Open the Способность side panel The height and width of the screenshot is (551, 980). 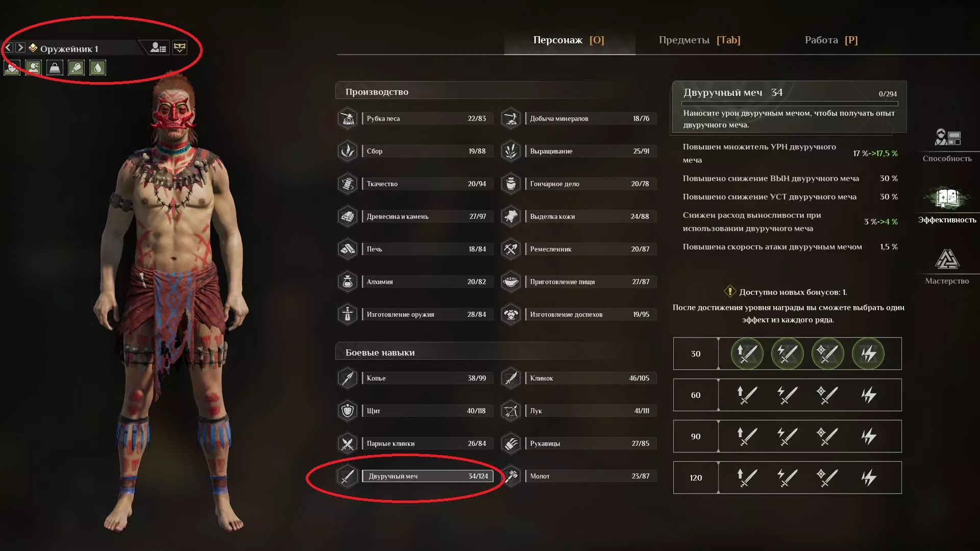pos(947,145)
